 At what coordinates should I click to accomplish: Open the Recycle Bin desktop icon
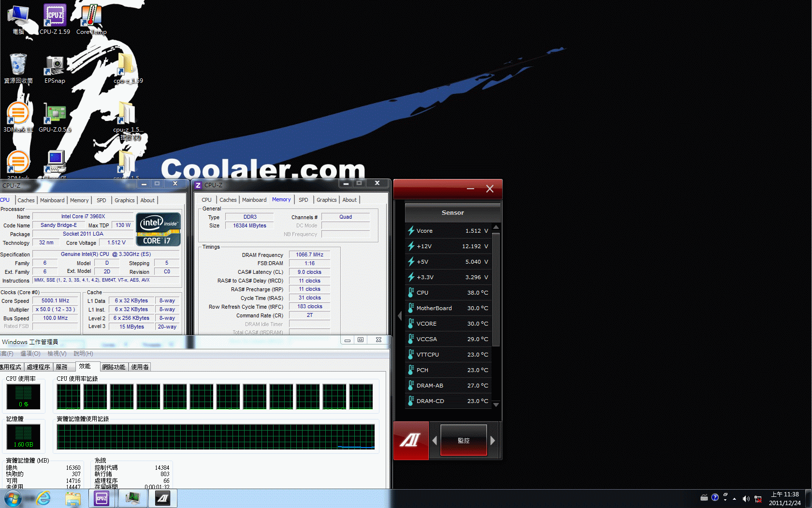[18, 68]
